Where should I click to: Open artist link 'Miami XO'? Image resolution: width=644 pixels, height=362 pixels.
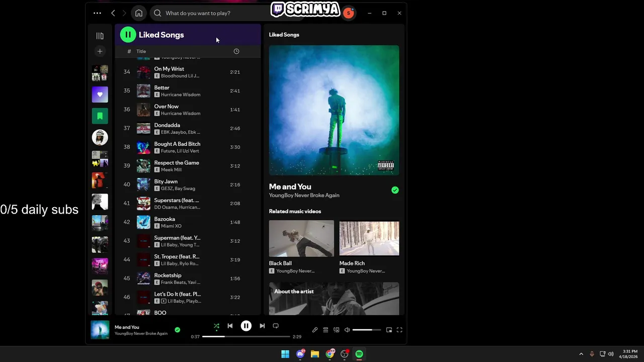171,226
